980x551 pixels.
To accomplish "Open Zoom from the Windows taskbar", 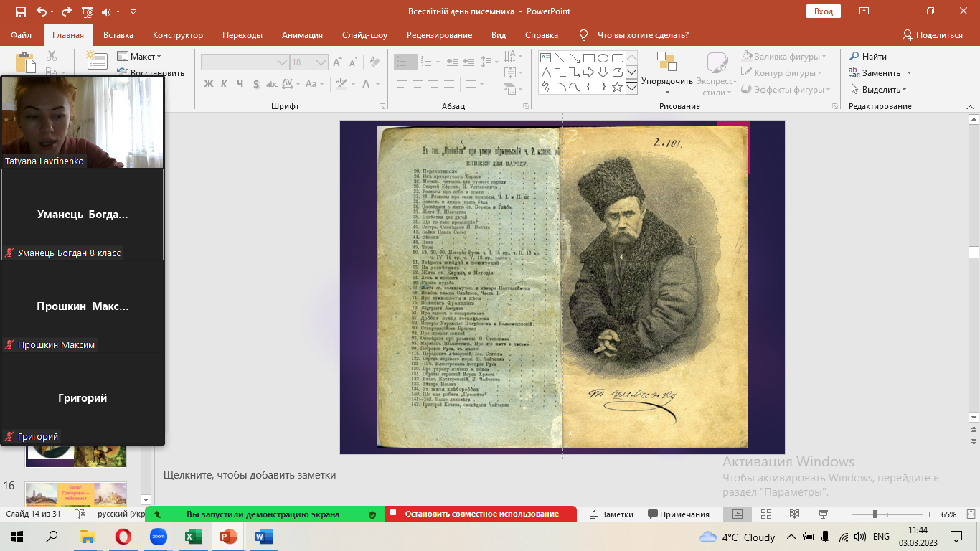I will point(158,536).
